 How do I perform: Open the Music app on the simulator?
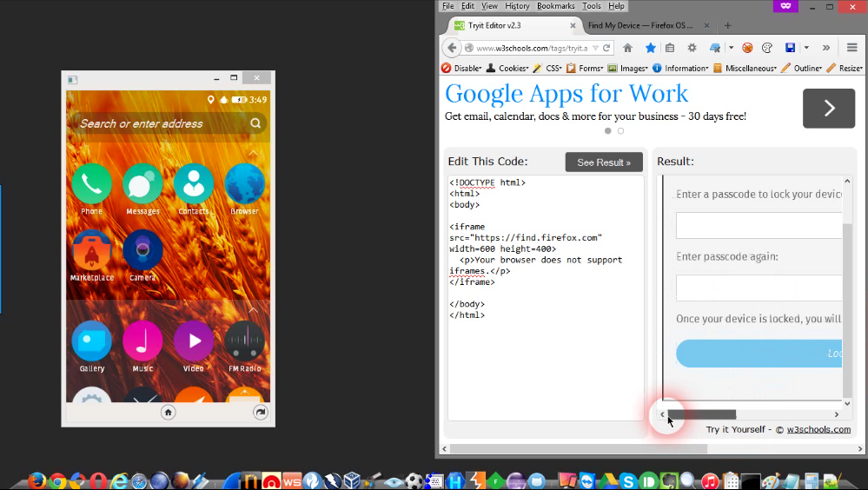pos(142,341)
